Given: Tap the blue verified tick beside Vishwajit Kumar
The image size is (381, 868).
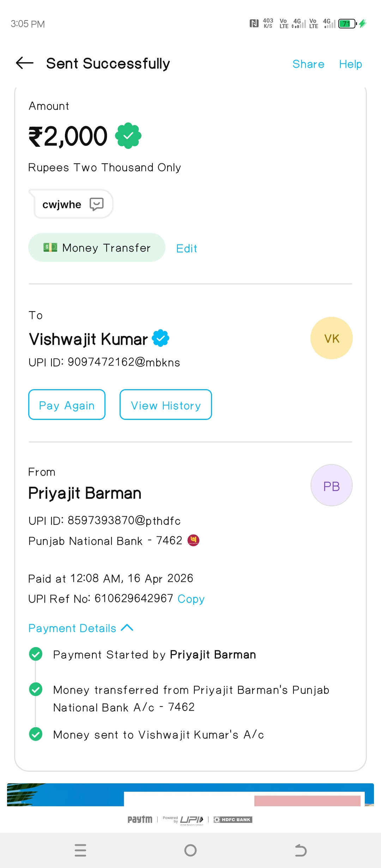Looking at the screenshot, I should (161, 338).
